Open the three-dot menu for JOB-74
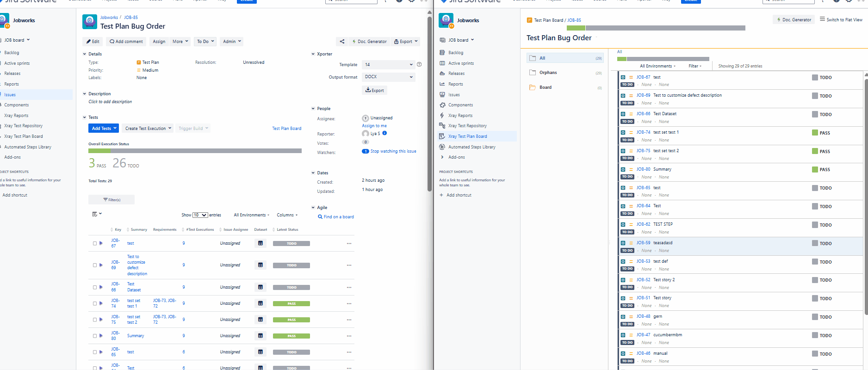This screenshot has height=370, width=868. (349, 303)
